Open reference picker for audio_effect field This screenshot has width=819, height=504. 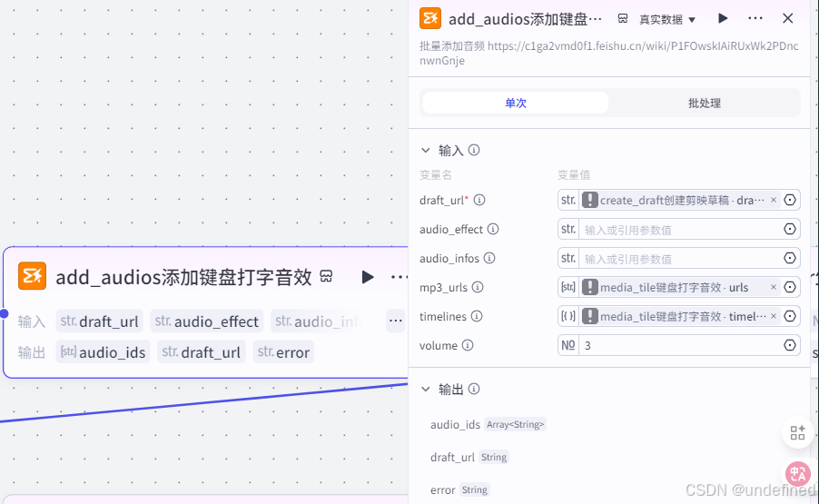[790, 229]
